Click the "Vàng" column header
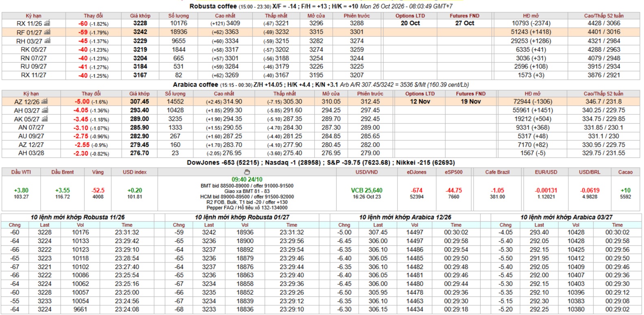Viewport: 644px width, 315px height. pyautogui.click(x=98, y=172)
